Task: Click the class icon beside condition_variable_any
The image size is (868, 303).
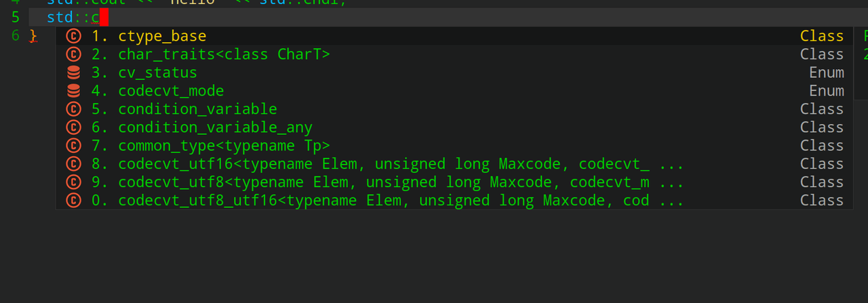Action: [x=73, y=127]
